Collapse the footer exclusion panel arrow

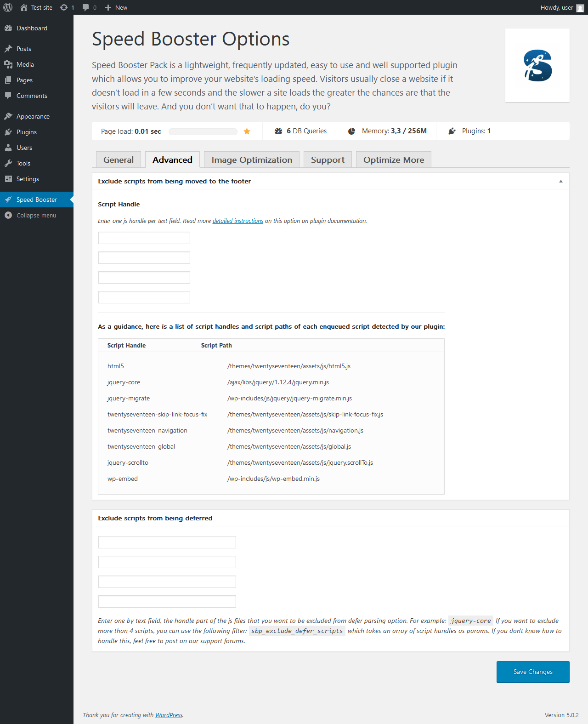pos(561,181)
